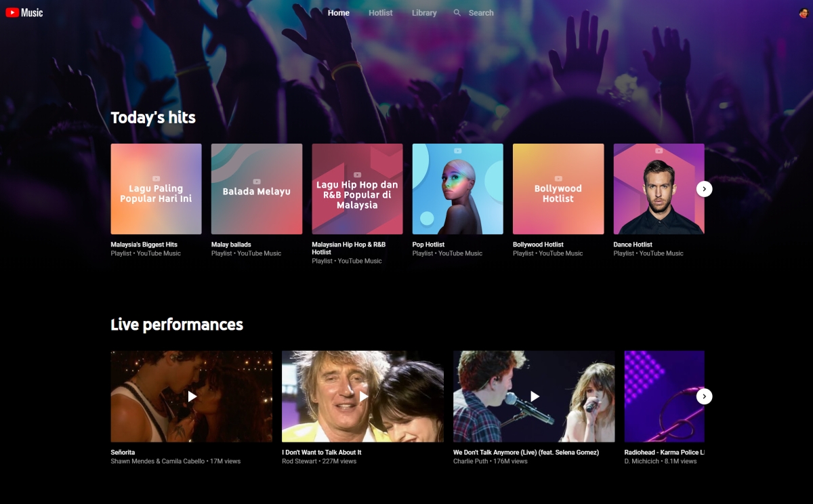Open the Malay ballads title link

[x=231, y=245]
